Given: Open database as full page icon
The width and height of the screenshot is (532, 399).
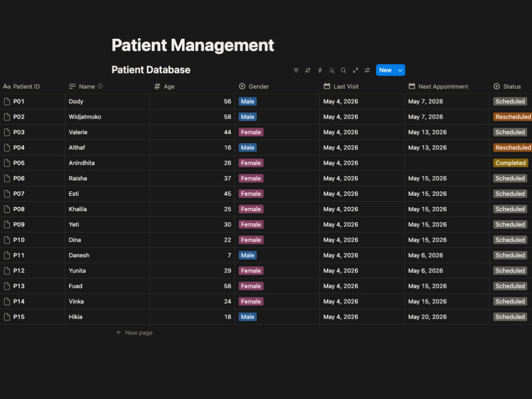Looking at the screenshot, I should click(355, 70).
